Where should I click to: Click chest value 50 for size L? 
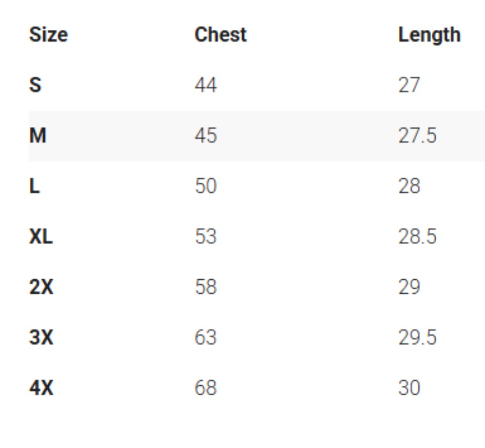click(x=205, y=186)
